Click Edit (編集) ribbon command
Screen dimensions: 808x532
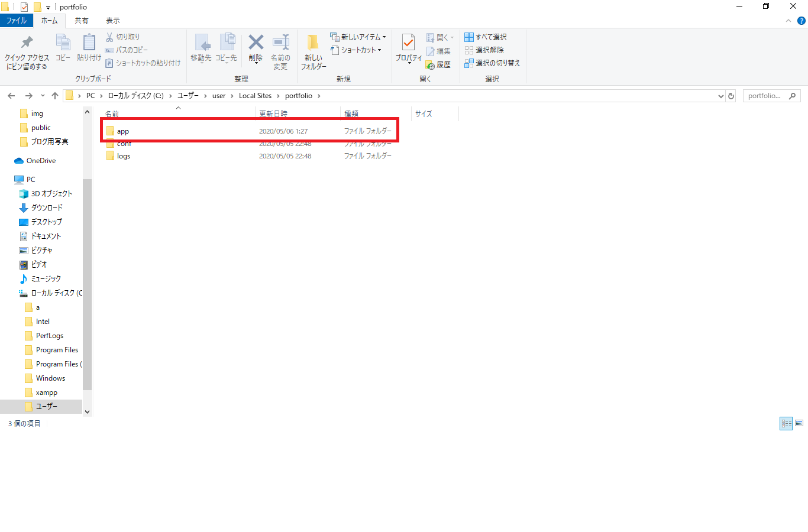(x=438, y=51)
